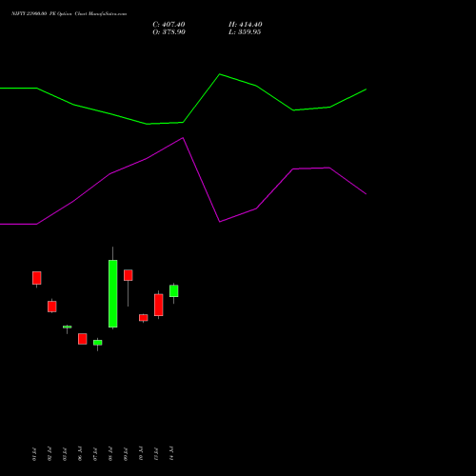Select the red candlestick for 09 Jul
Viewport: 476px width, 476px height.
click(129, 275)
